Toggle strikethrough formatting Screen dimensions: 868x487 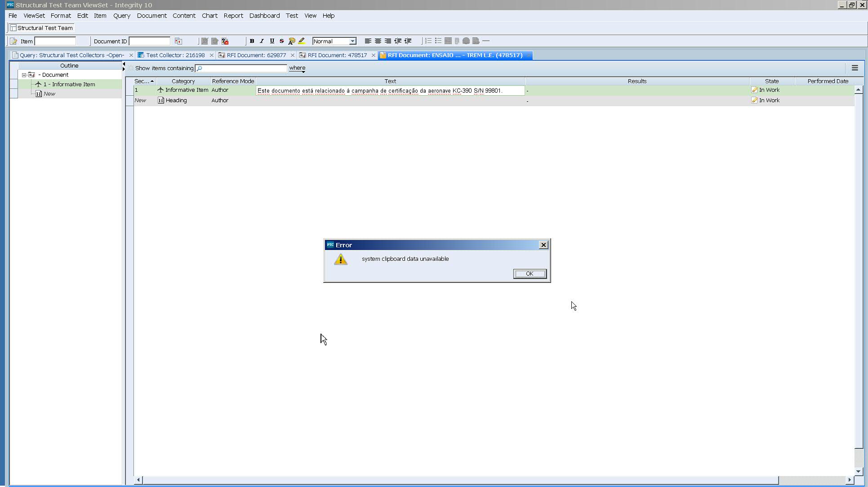pos(282,41)
